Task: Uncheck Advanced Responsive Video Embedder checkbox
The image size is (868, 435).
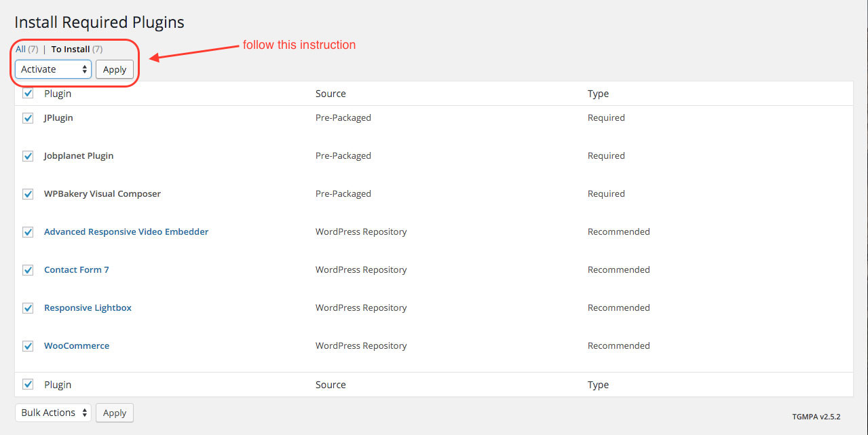Action: tap(28, 232)
